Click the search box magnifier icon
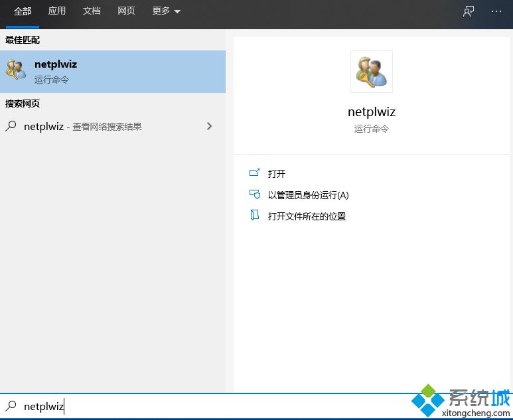The height and width of the screenshot is (420, 513). pyautogui.click(x=11, y=406)
